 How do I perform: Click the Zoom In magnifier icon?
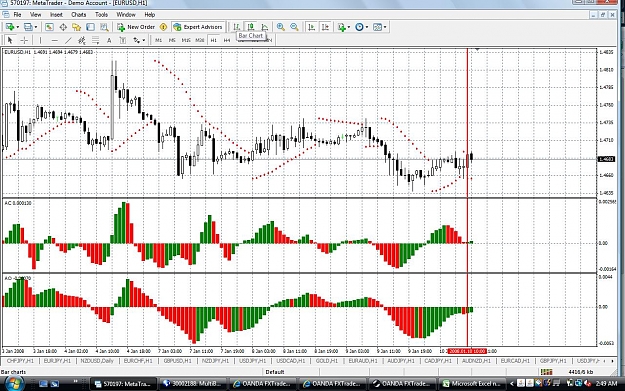point(281,27)
